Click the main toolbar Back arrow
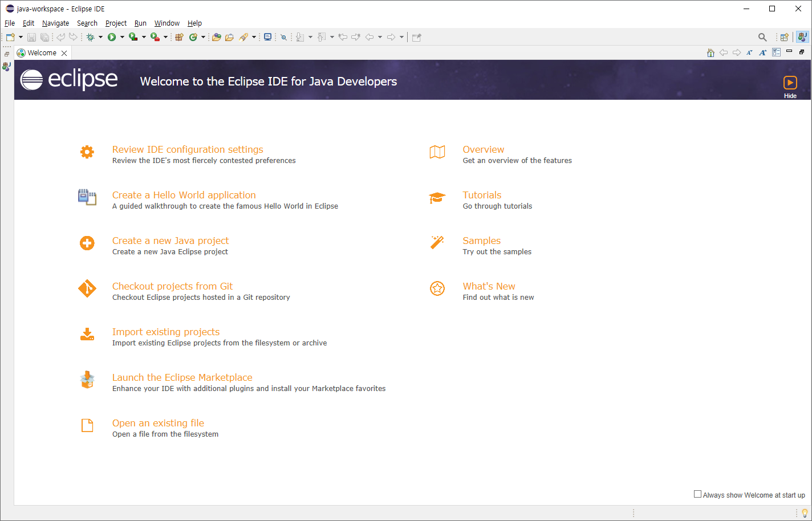 [370, 37]
